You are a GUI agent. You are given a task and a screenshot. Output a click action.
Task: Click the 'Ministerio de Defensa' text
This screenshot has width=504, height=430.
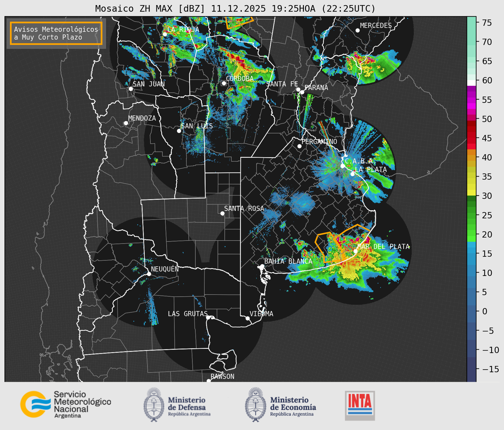(187, 404)
